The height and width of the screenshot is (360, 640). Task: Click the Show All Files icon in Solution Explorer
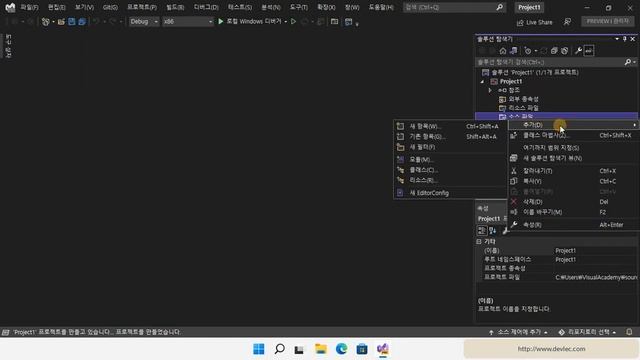point(564,51)
